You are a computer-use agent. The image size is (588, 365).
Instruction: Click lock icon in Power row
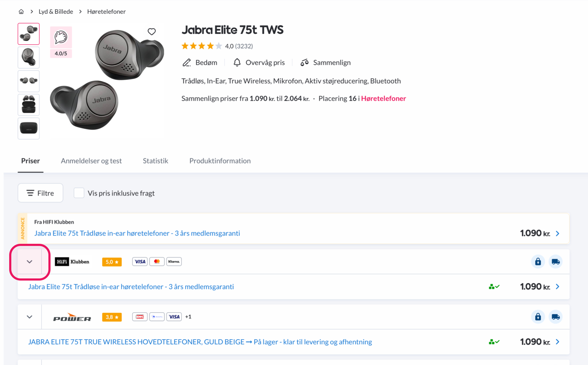click(538, 317)
